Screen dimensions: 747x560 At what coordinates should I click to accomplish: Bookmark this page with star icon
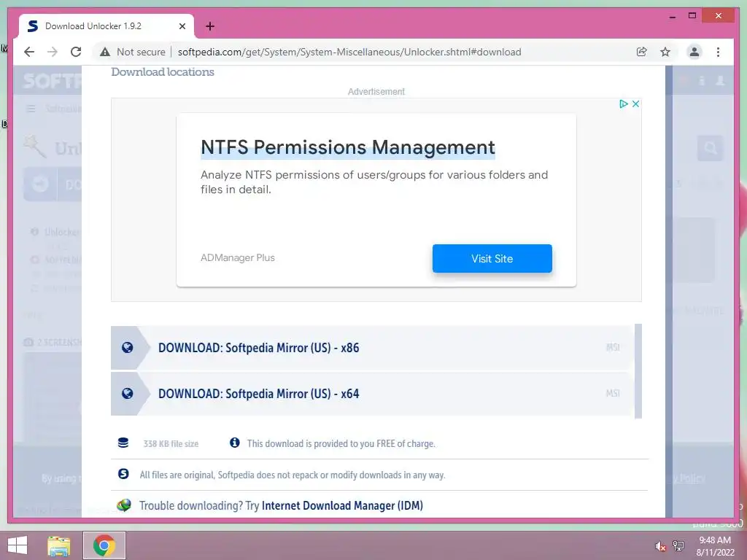[665, 52]
